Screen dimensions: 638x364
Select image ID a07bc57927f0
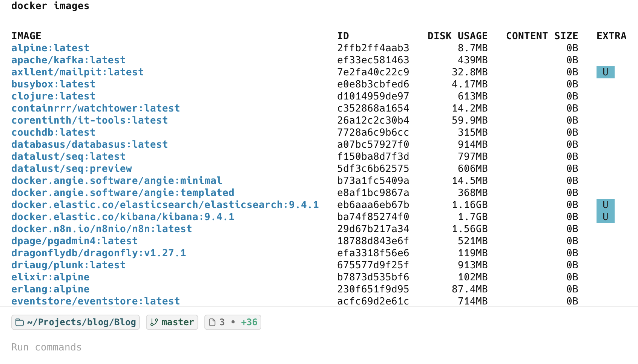373,145
